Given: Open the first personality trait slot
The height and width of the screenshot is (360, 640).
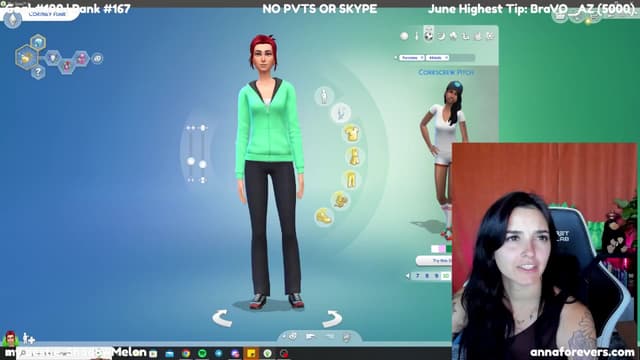Looking at the screenshot, I should tap(53, 58).
